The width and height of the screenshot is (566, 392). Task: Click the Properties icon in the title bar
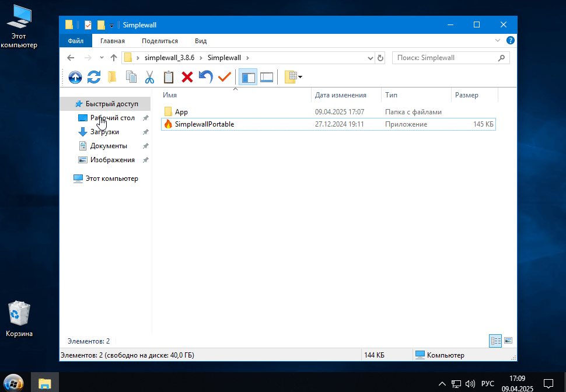point(88,25)
